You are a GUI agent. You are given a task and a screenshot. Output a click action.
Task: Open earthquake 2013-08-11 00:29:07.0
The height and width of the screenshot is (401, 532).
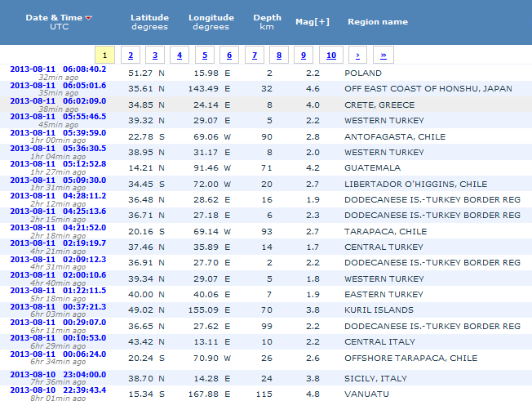[x=58, y=323]
